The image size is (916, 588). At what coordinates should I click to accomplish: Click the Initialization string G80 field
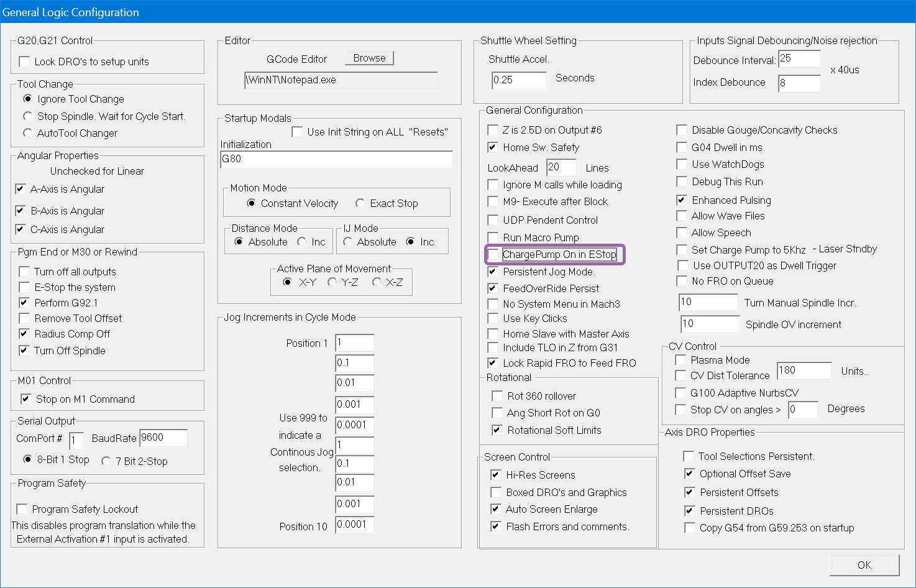tap(336, 159)
